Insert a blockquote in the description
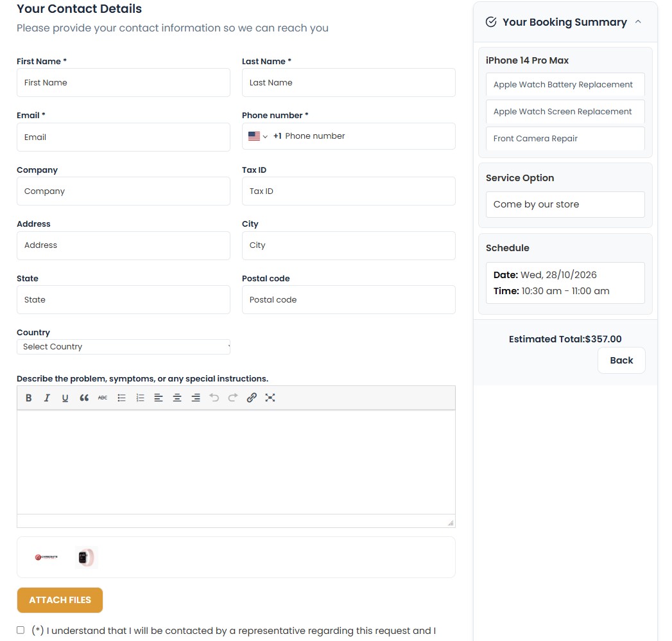Screen dimensions: 672x641 84,398
